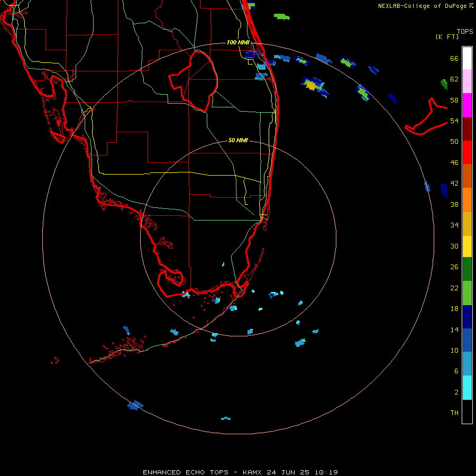Select the bright red legend color band
The height and width of the screenshot is (476, 476).
pos(467,152)
